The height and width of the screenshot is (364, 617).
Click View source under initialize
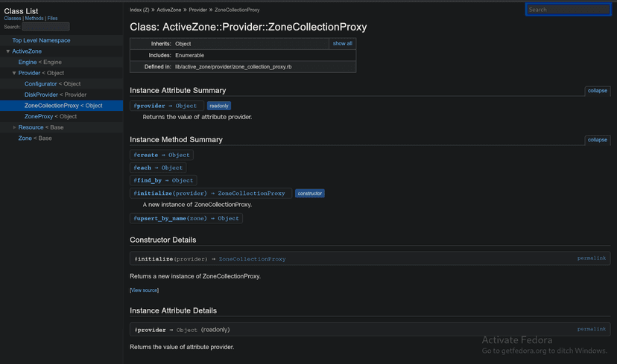point(144,290)
